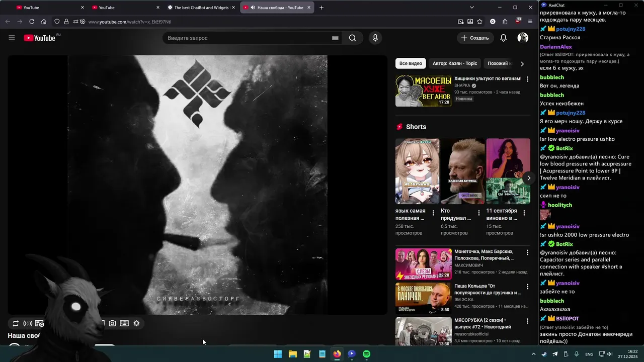Open Хищники ультуют по веганам! video title
The height and width of the screenshot is (362, 644).
(488, 78)
